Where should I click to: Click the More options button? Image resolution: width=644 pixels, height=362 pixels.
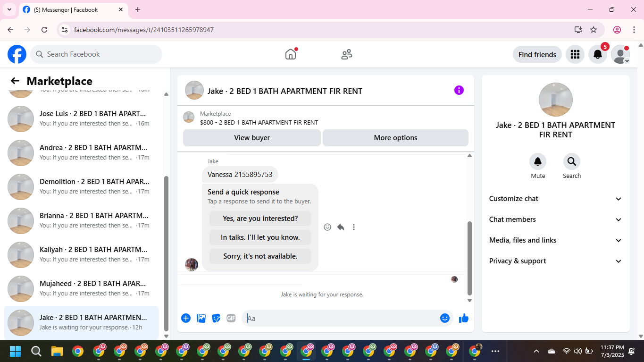pyautogui.click(x=395, y=138)
